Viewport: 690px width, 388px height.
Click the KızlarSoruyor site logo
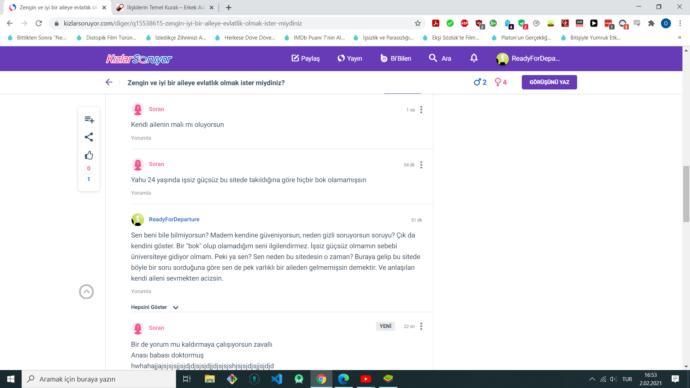click(x=139, y=59)
